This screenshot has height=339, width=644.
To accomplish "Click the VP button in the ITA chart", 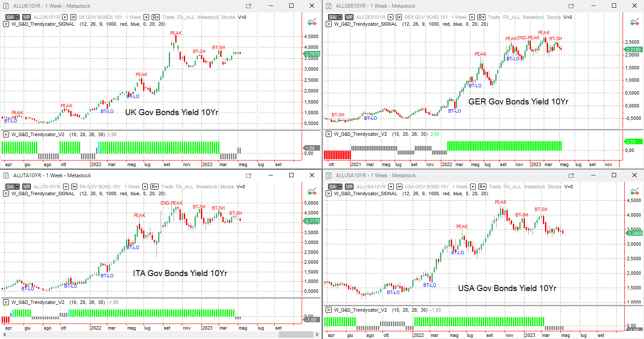I will (27, 187).
